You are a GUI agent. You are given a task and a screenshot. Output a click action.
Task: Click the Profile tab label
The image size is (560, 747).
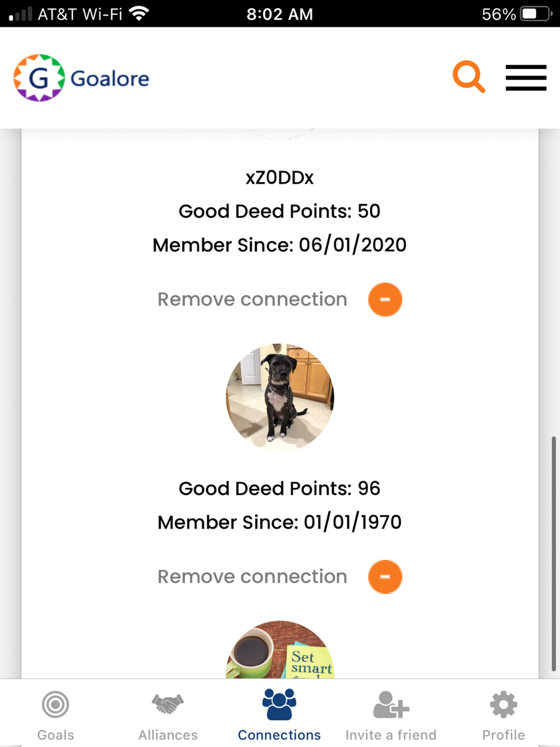(x=503, y=735)
